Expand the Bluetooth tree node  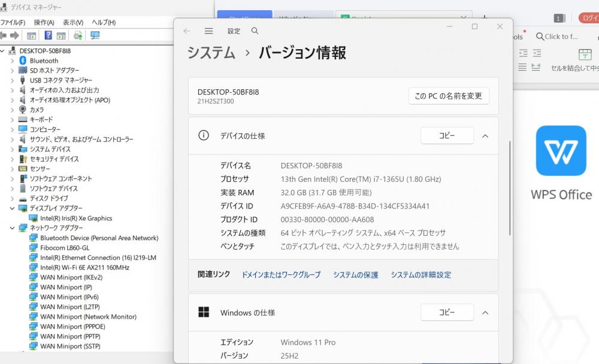pyautogui.click(x=12, y=60)
